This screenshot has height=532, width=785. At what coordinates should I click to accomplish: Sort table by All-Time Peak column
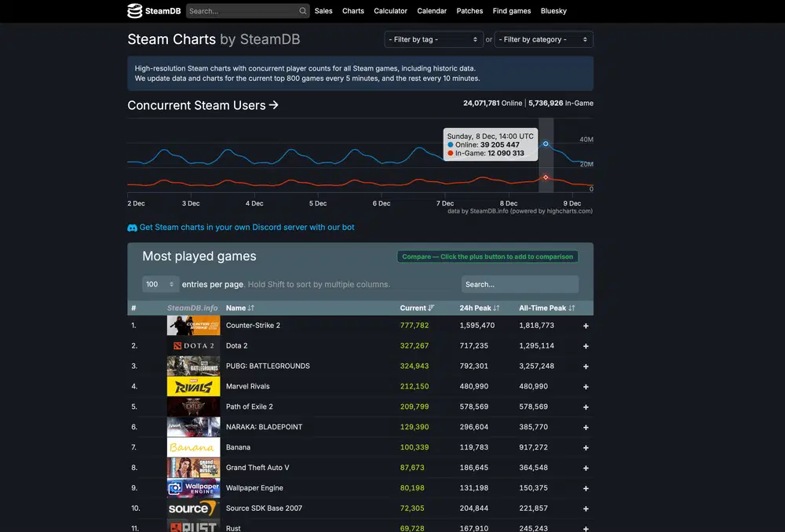[x=546, y=308]
